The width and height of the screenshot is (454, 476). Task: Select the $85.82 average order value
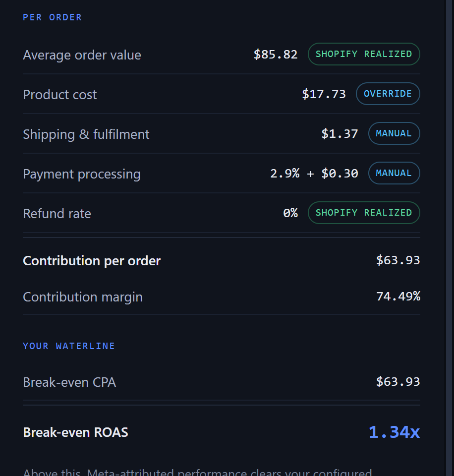(276, 55)
